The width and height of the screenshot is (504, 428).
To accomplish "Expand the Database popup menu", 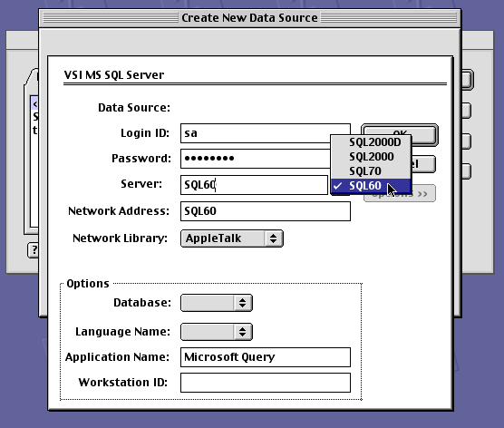I will pos(217,303).
